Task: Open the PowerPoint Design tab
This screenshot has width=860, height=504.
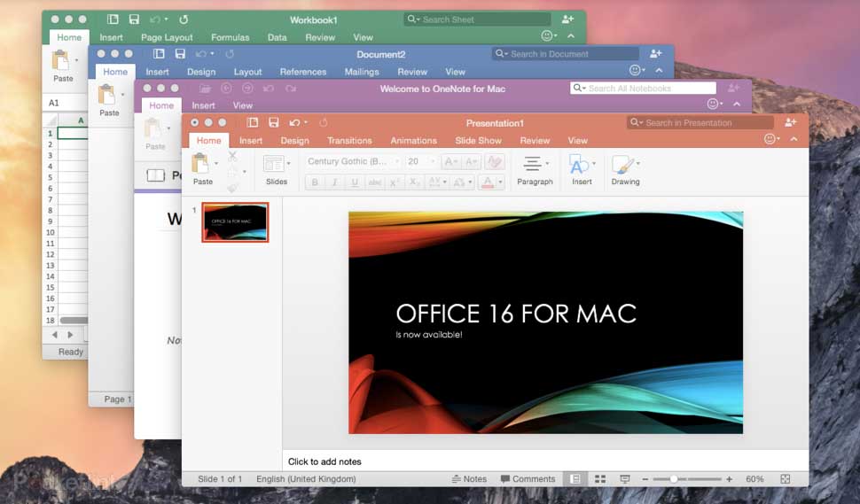Action: tap(295, 141)
